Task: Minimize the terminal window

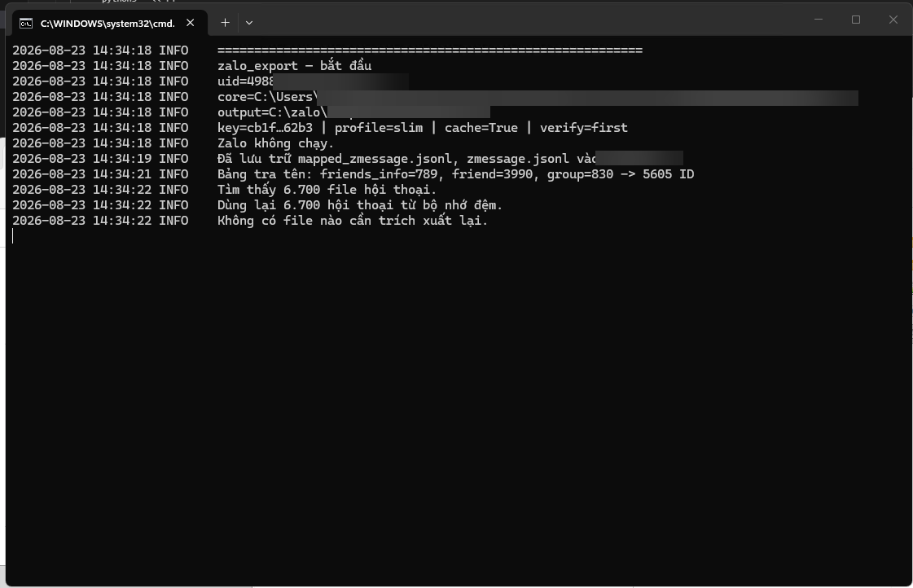Action: 818,20
